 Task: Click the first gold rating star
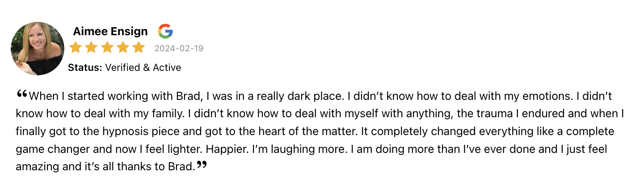click(76, 47)
